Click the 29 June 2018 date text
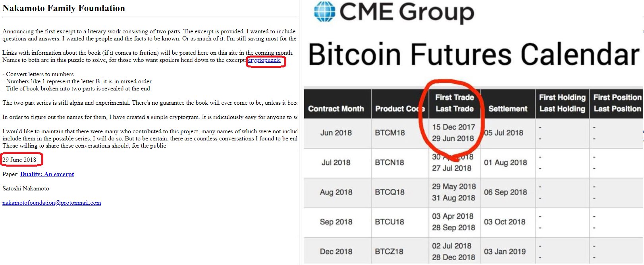 coord(19,160)
